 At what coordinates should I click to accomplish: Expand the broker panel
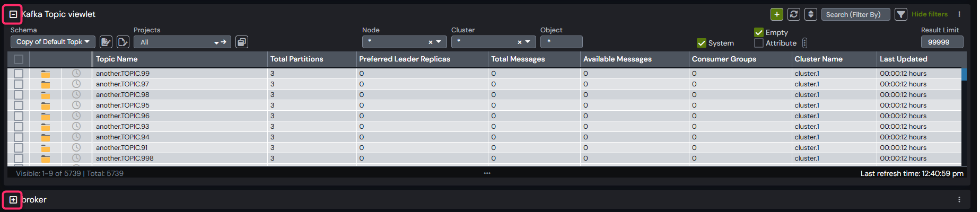pos(13,200)
